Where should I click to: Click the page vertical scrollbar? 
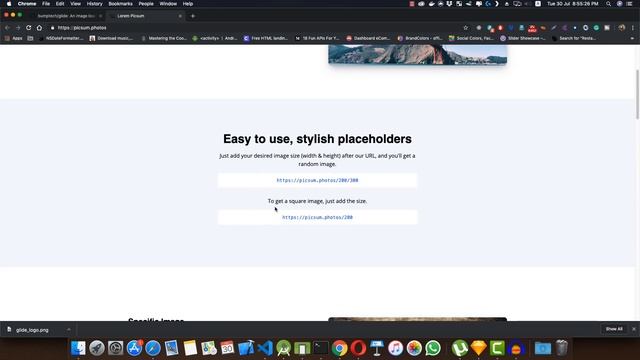click(637, 95)
